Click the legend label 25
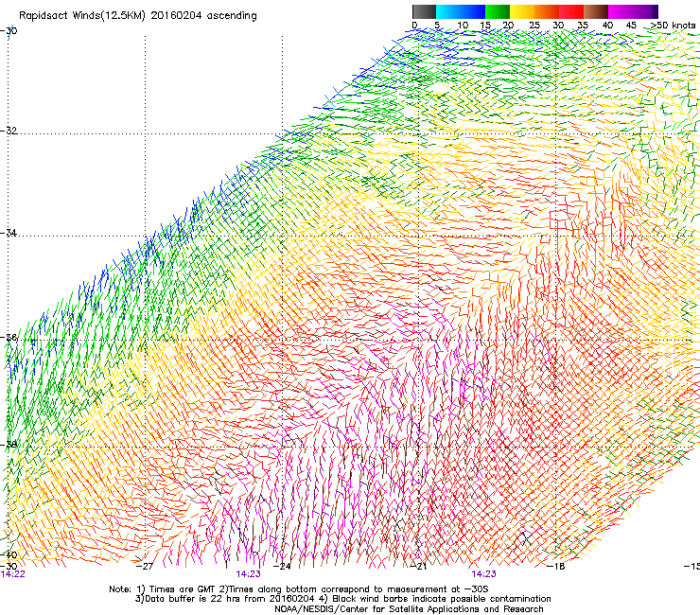The image size is (700, 615). 534,25
